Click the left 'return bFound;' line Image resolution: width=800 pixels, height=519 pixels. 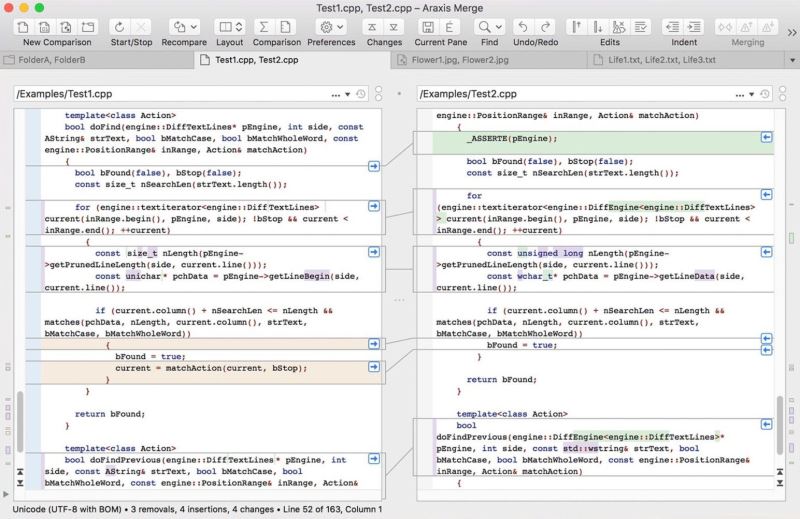(110, 414)
